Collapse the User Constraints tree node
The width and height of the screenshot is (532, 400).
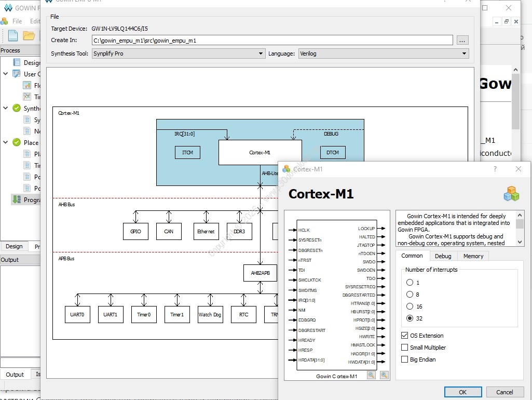pos(5,74)
